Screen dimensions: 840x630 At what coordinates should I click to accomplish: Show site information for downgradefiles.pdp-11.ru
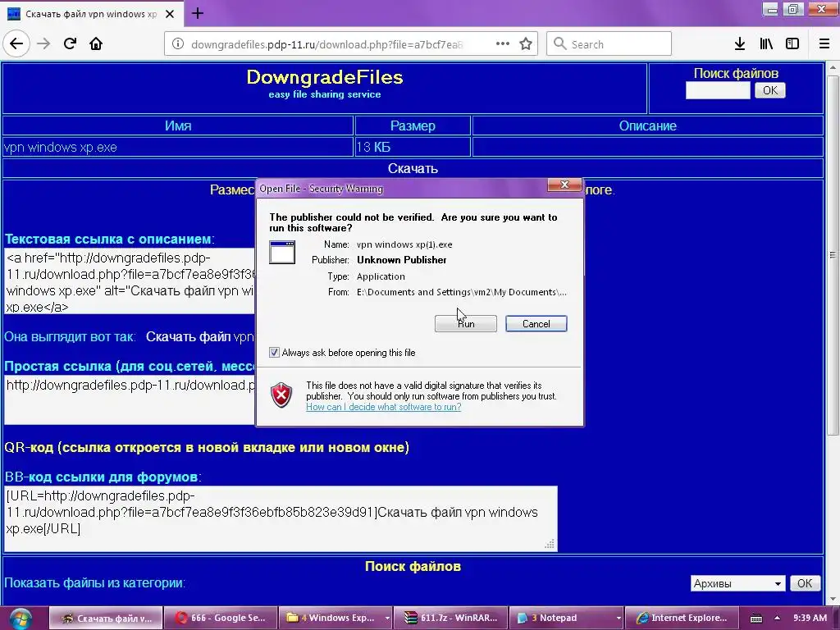(178, 44)
